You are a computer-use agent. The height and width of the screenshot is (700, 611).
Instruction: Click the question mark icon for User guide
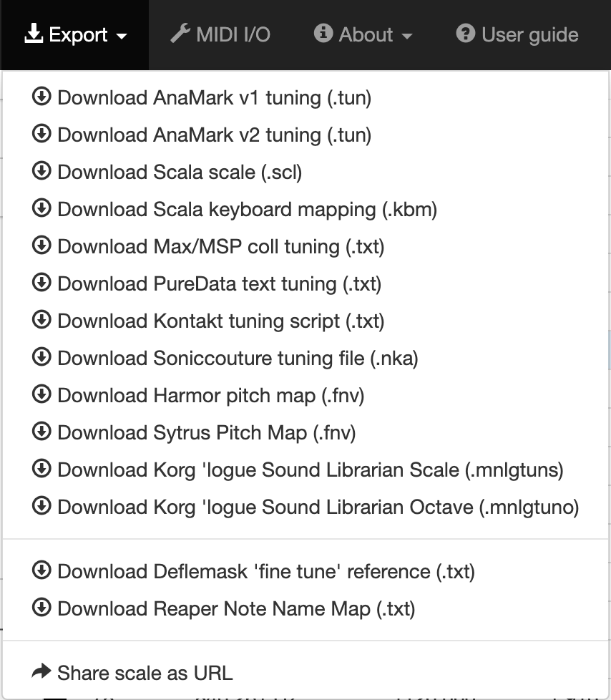pos(466,34)
